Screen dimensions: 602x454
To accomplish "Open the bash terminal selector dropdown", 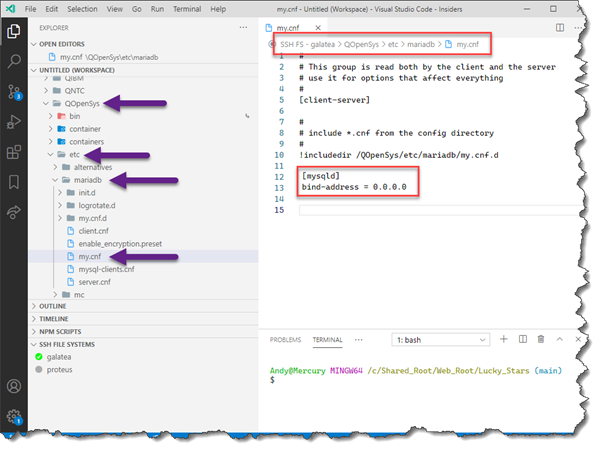I will point(437,340).
